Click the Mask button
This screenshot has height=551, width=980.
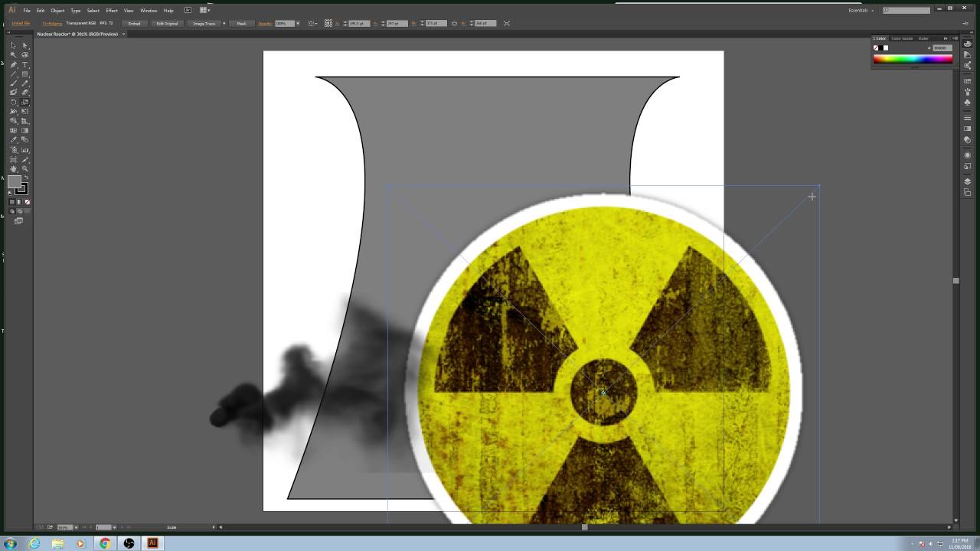coord(241,24)
